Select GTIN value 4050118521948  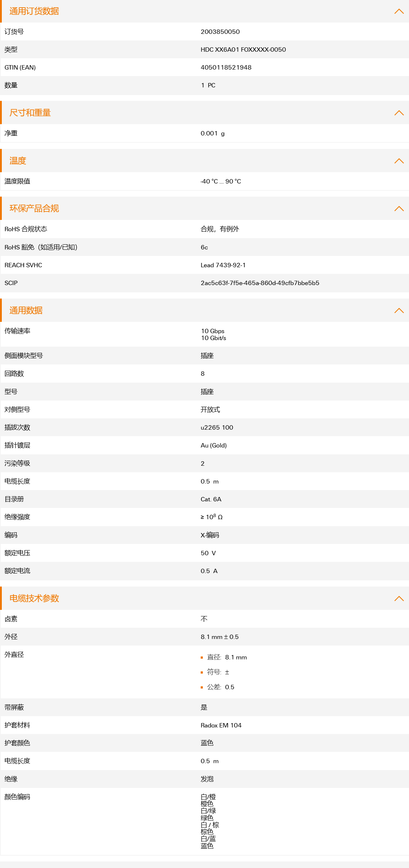coord(226,67)
